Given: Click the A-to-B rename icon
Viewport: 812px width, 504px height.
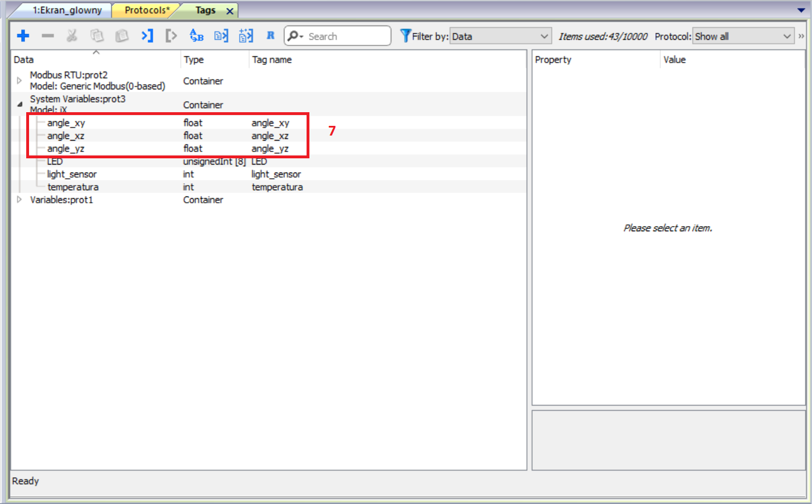Looking at the screenshot, I should pyautogui.click(x=197, y=36).
